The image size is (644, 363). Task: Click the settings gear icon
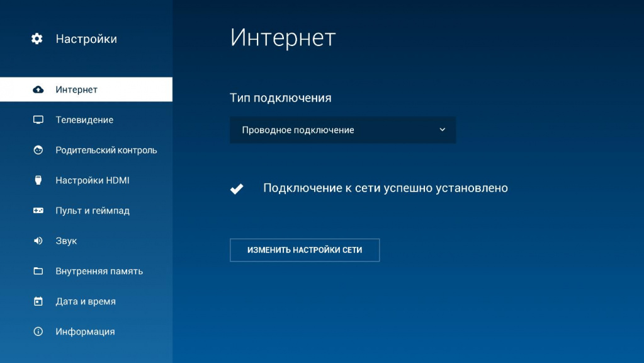37,38
